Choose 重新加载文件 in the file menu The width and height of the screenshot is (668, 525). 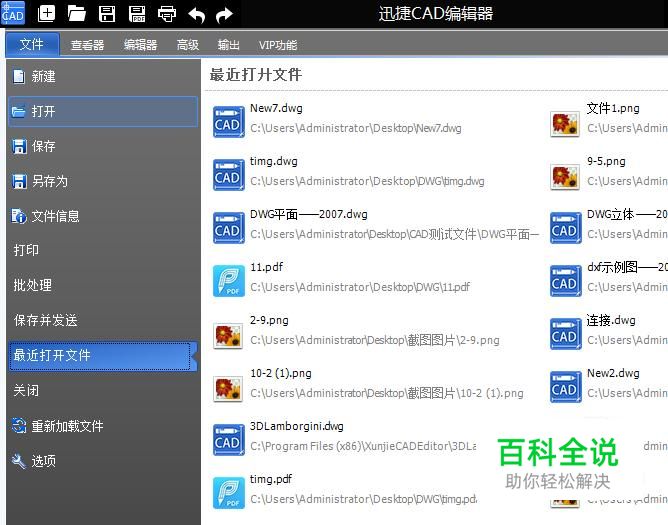tap(102, 426)
